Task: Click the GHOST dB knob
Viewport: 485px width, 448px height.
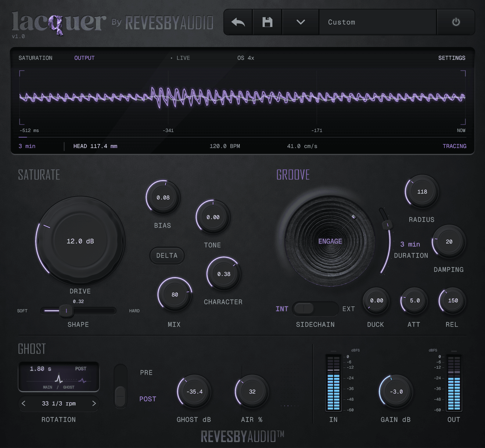Action: 194,392
